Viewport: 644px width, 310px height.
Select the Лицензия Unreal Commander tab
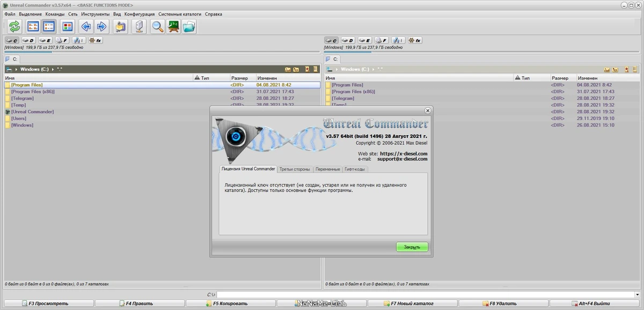click(248, 169)
